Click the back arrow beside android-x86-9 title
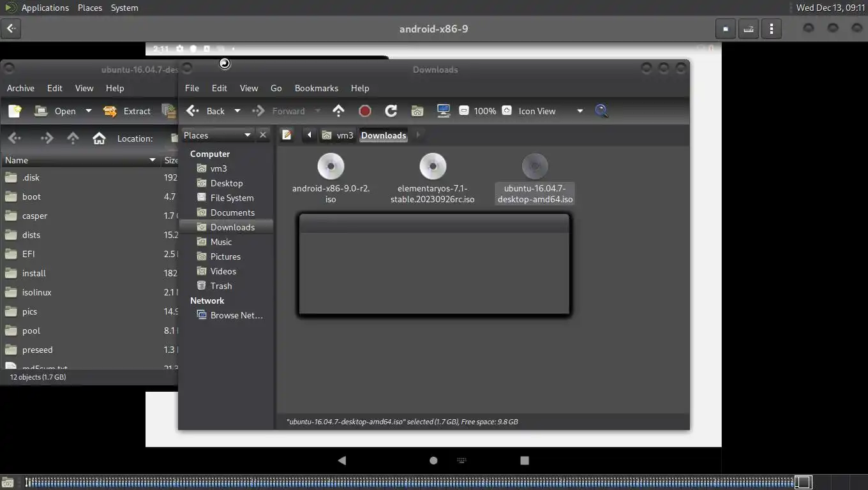The width and height of the screenshot is (868, 490). point(11,29)
